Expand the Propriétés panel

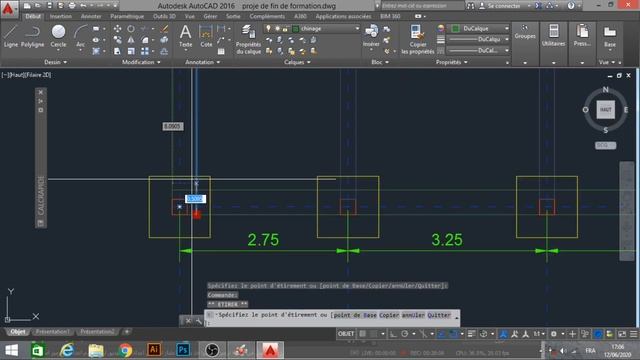tap(451, 62)
